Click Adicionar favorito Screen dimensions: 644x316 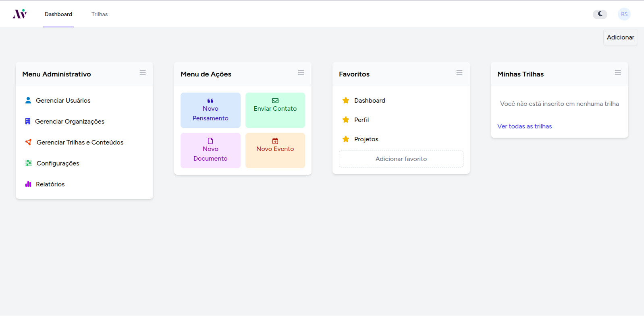pyautogui.click(x=401, y=159)
